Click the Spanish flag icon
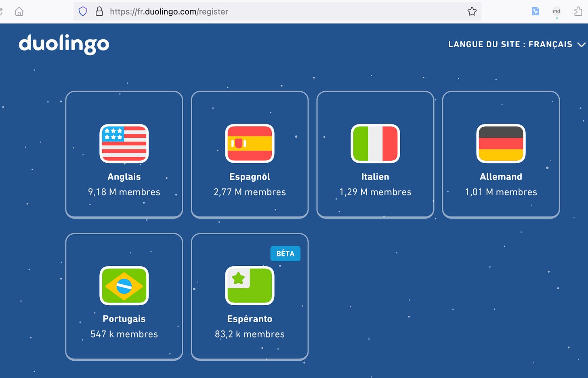This screenshot has height=378, width=588. (250, 143)
